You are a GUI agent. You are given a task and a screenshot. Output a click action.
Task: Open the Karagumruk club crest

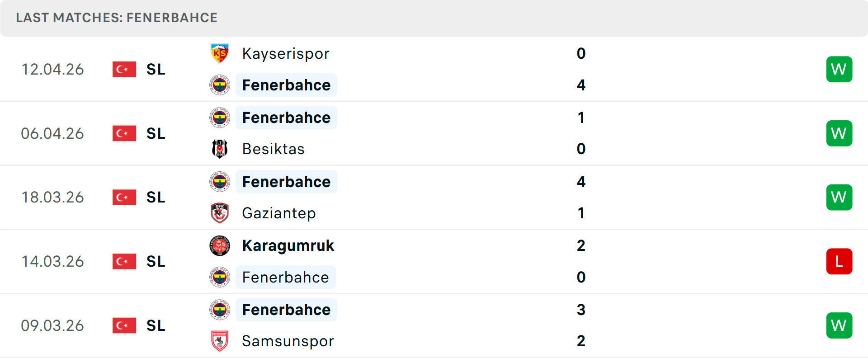219,245
